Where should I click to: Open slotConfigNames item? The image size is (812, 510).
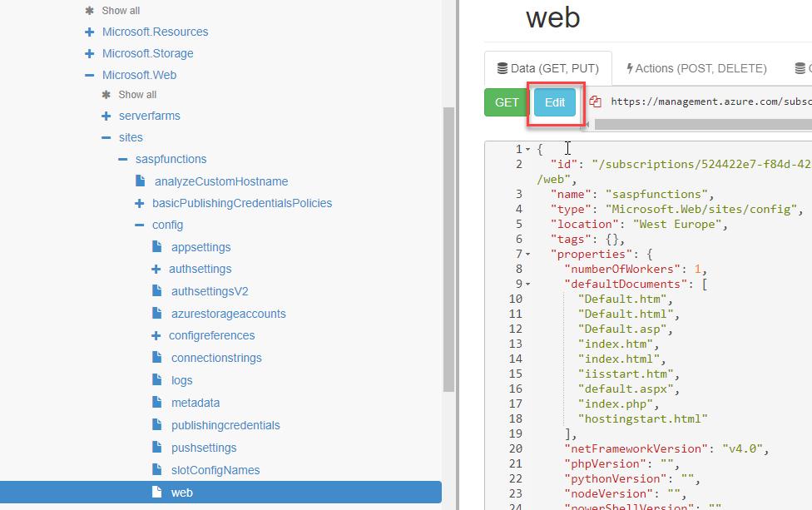pos(215,470)
